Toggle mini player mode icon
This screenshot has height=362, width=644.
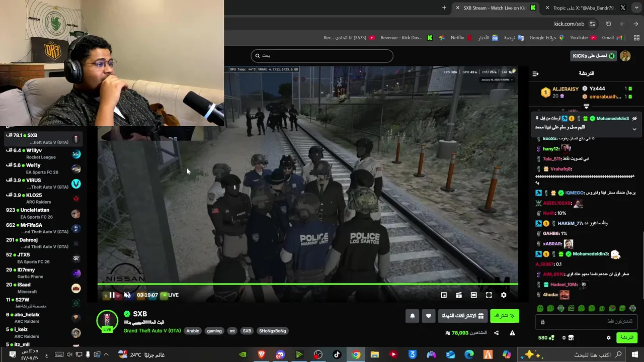(x=444, y=295)
